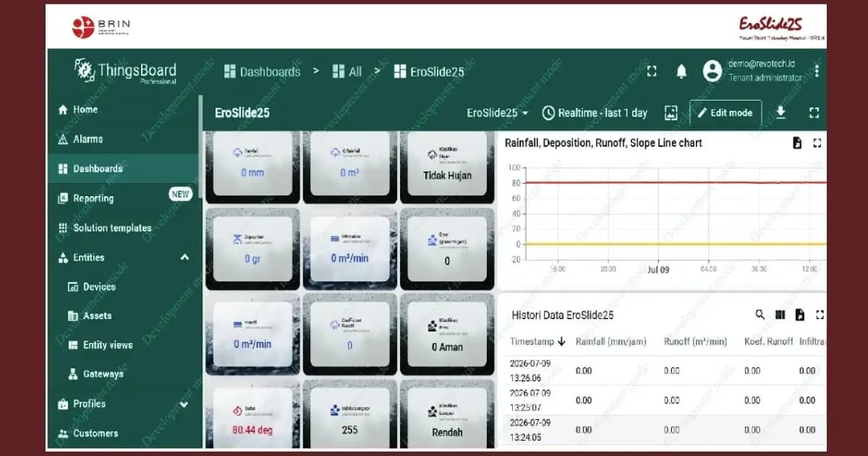
Task: Click the Infiltration 0 m³/min card
Action: coord(349,248)
